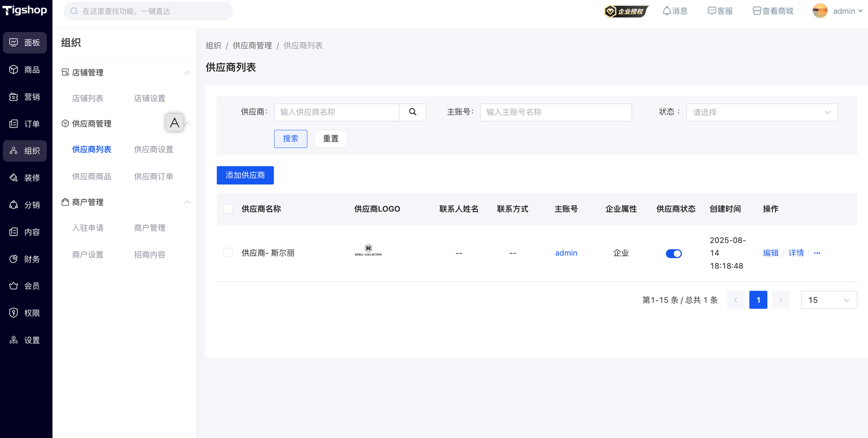
Task: Click the 企业授权 badge
Action: coord(626,11)
